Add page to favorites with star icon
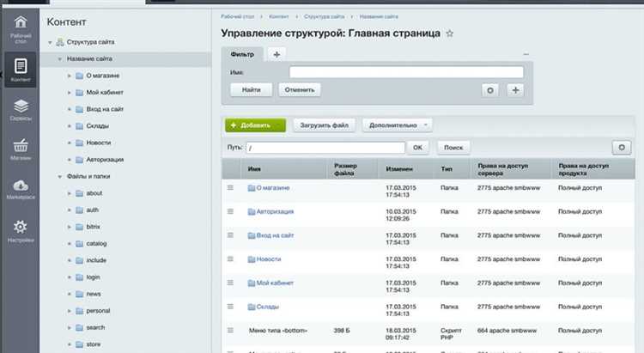Screen dimensions: 644x353 pyautogui.click(x=450, y=33)
